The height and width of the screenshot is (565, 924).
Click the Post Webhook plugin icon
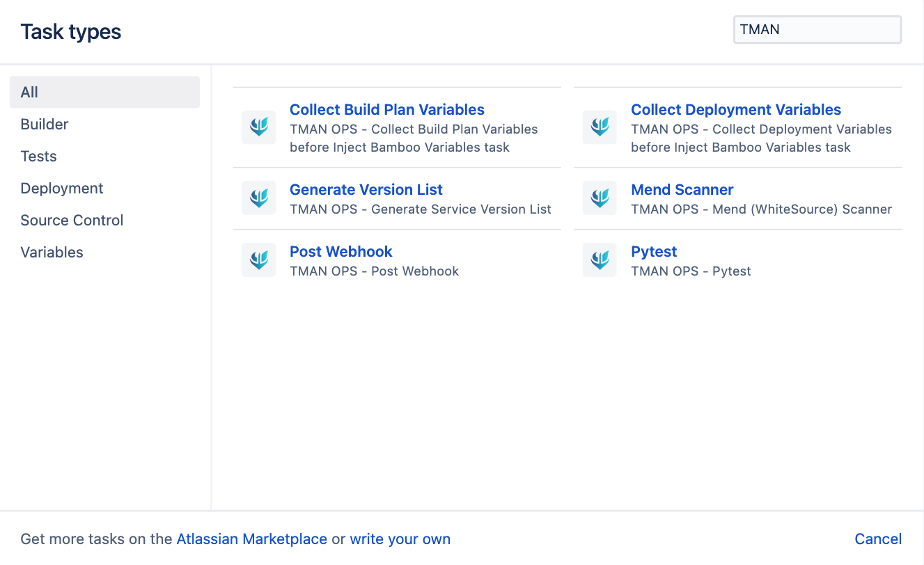[x=259, y=260]
